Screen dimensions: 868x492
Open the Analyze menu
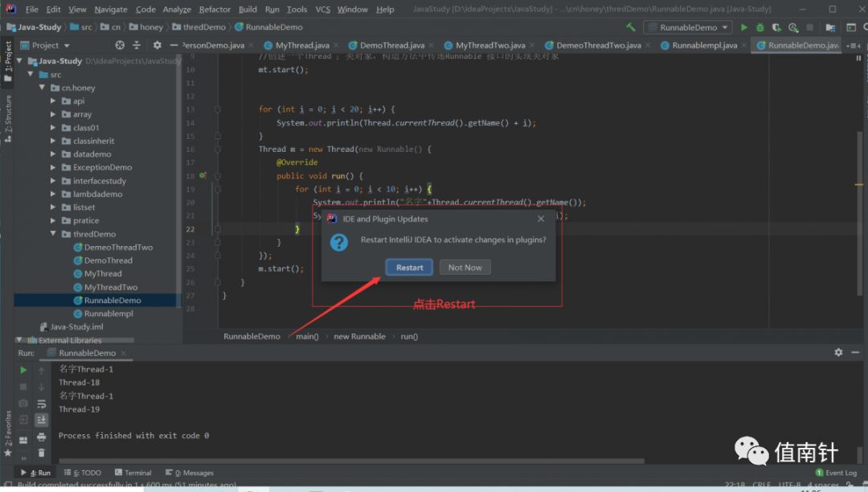(x=177, y=9)
